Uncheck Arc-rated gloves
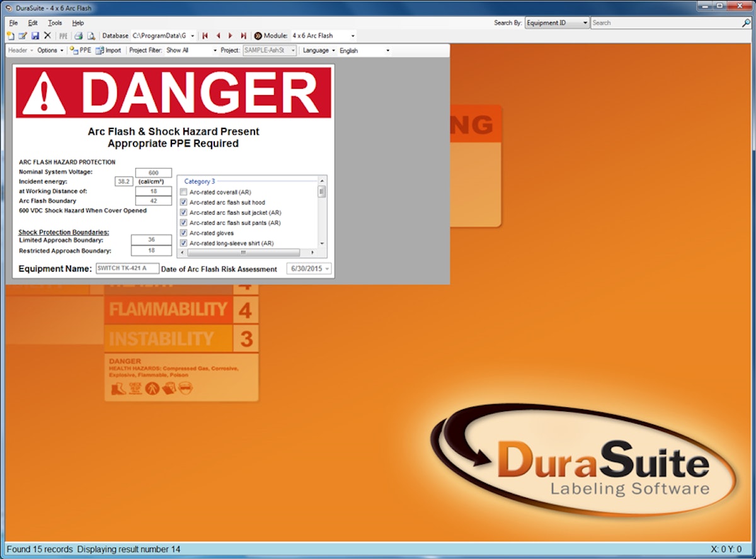Image resolution: width=756 pixels, height=559 pixels. (183, 233)
